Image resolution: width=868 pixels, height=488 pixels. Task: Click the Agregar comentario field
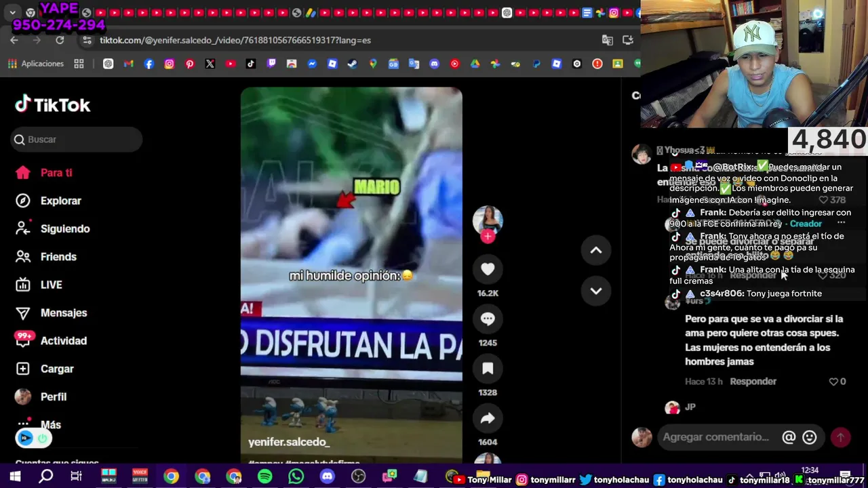[x=715, y=437]
